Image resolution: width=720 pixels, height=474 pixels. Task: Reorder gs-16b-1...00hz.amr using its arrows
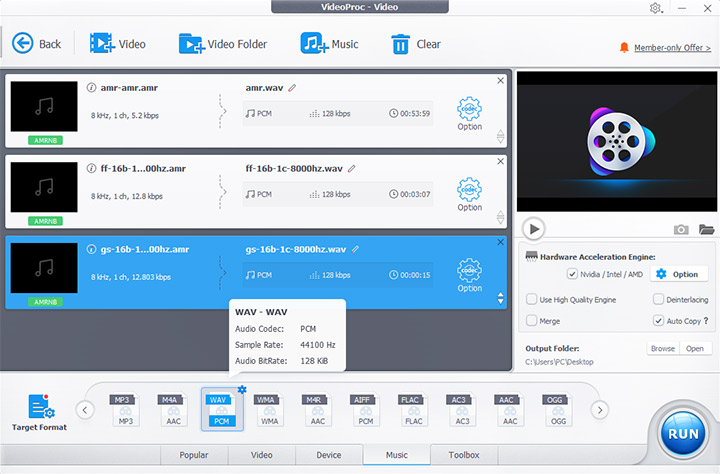(x=501, y=298)
